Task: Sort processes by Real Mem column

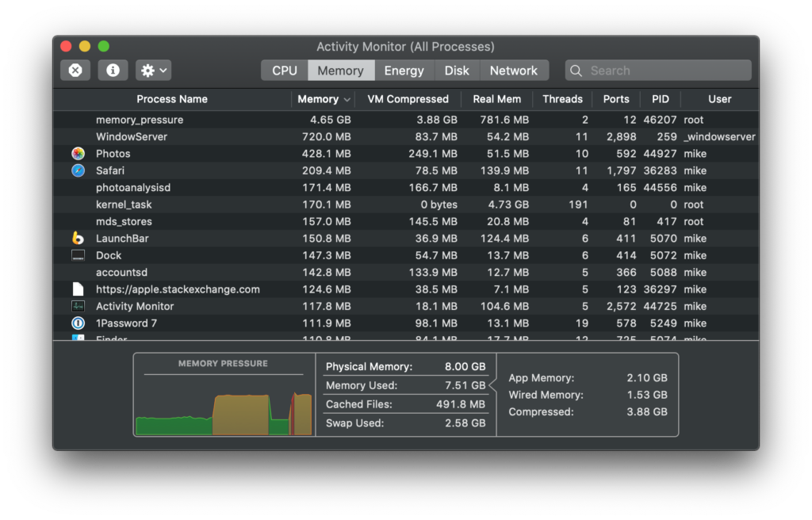Action: (x=497, y=99)
